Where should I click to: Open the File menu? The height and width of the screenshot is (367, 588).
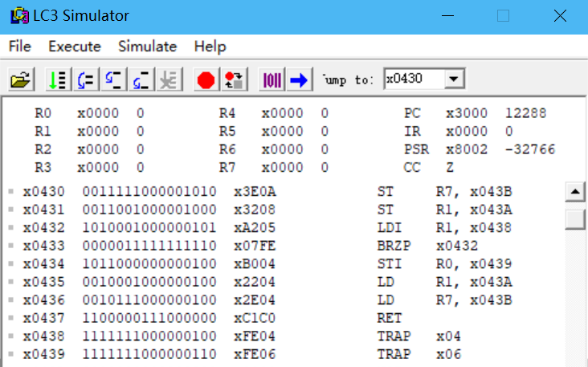point(19,47)
